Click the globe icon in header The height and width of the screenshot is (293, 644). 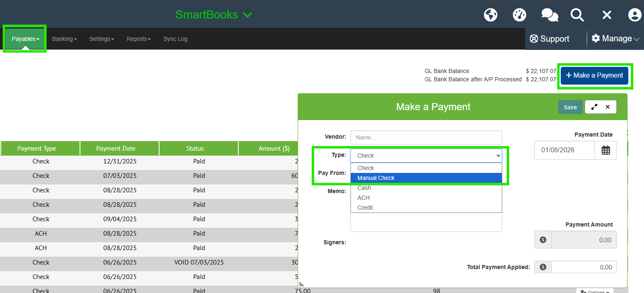[490, 15]
